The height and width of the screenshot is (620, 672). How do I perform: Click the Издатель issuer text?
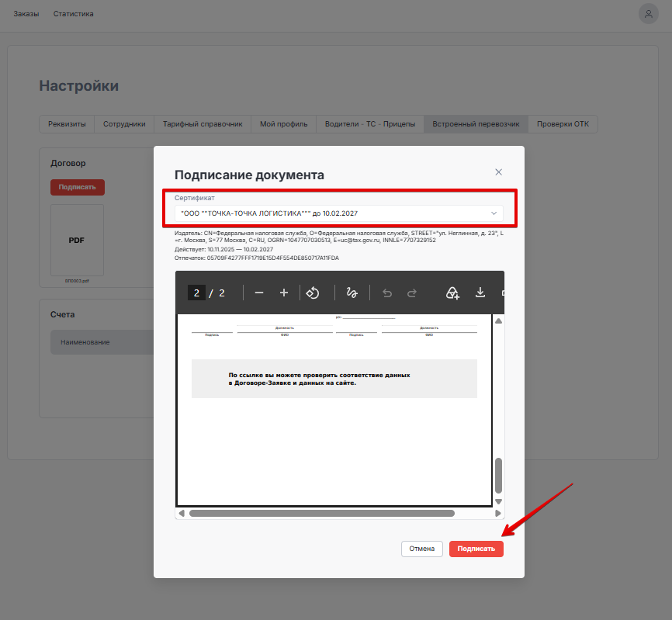339,237
